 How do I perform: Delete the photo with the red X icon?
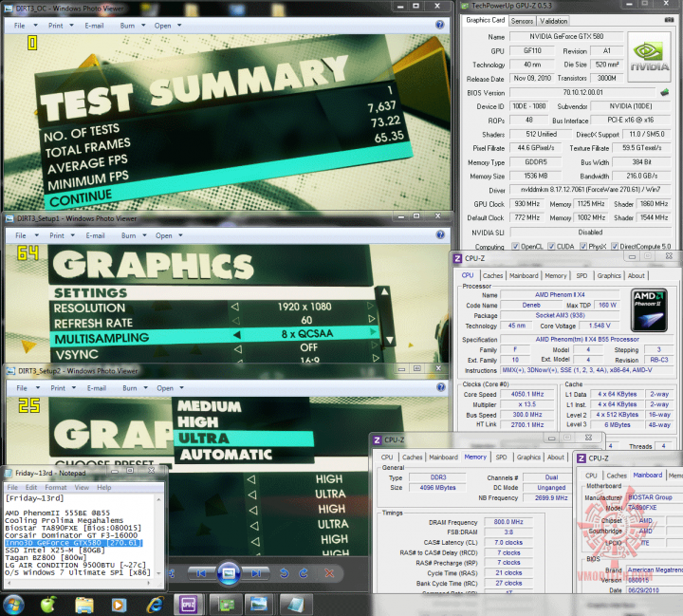pos(329,573)
